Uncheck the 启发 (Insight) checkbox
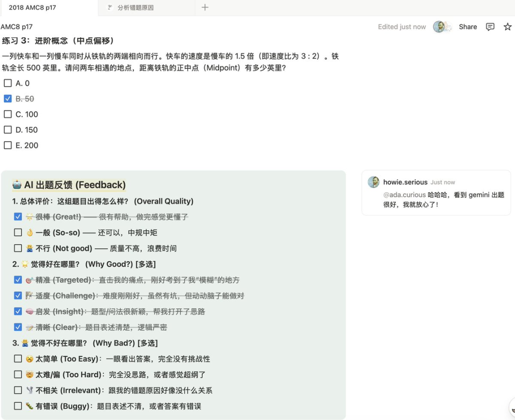This screenshot has width=515, height=420. [18, 311]
